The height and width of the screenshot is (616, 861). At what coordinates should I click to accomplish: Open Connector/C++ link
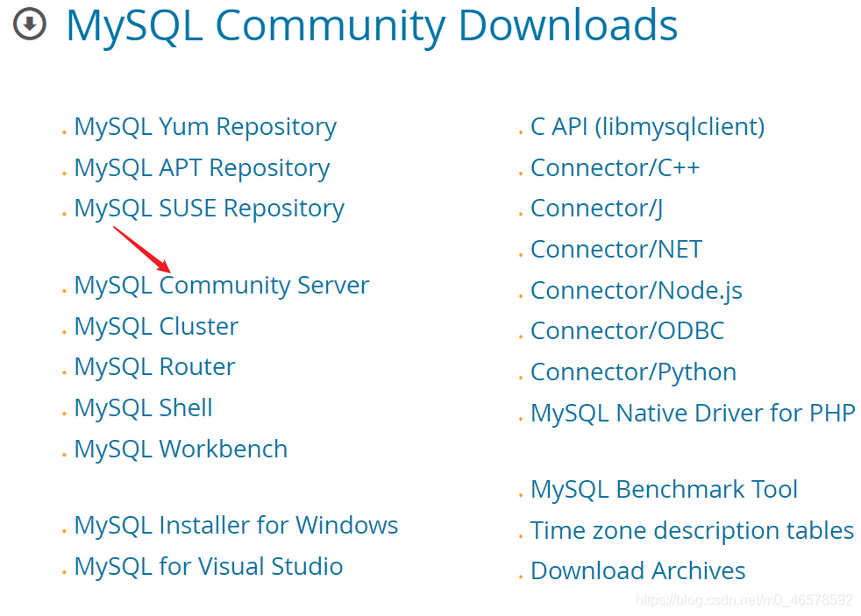(615, 168)
